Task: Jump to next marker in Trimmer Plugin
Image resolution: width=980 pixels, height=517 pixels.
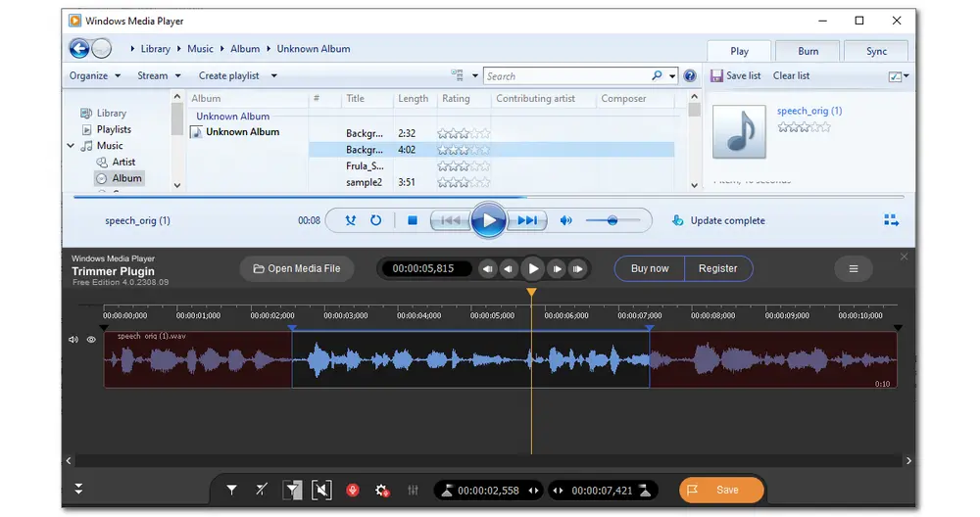Action: click(578, 269)
